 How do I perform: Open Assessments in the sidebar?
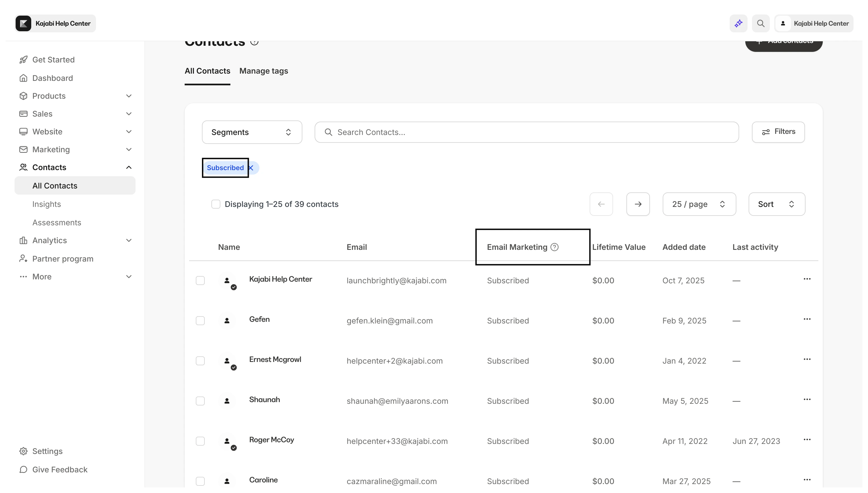57,223
